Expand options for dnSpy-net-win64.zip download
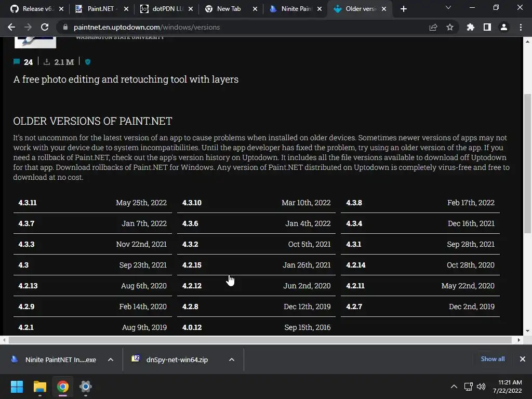This screenshot has height=399, width=532. (x=232, y=360)
